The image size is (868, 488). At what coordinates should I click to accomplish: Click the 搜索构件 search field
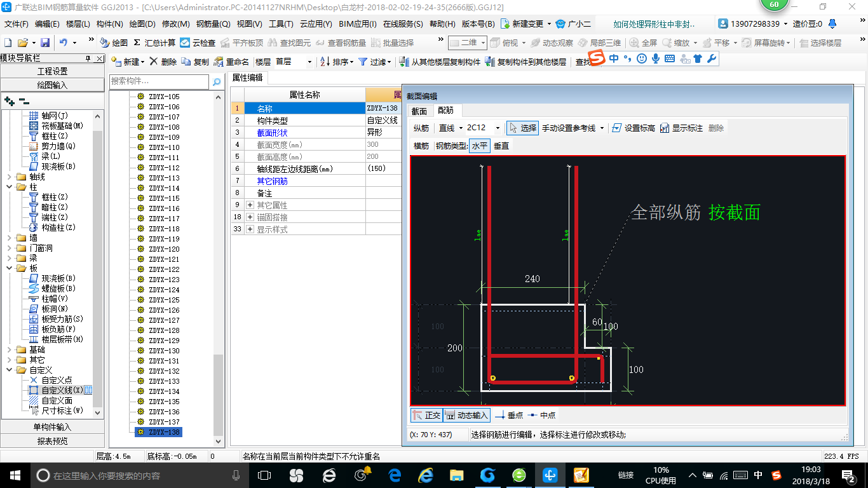click(x=159, y=81)
